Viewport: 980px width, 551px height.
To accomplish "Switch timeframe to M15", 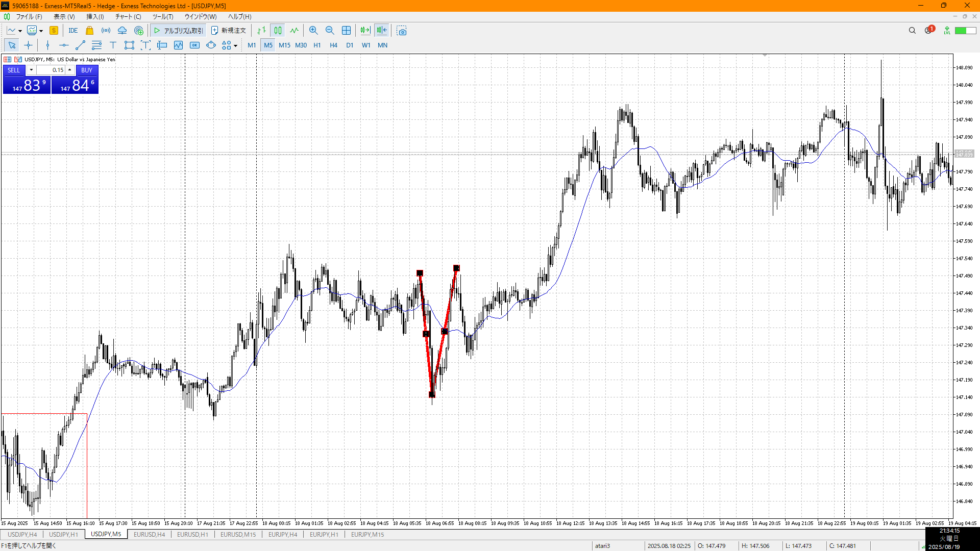I will (284, 45).
